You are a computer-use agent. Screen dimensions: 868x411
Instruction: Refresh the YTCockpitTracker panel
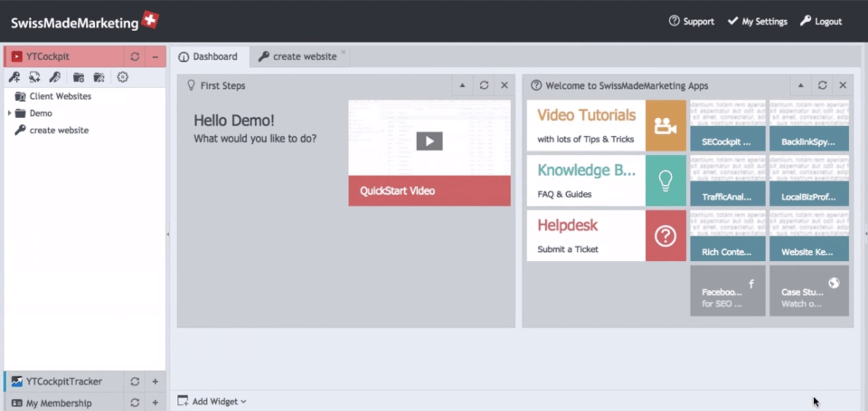pos(135,381)
